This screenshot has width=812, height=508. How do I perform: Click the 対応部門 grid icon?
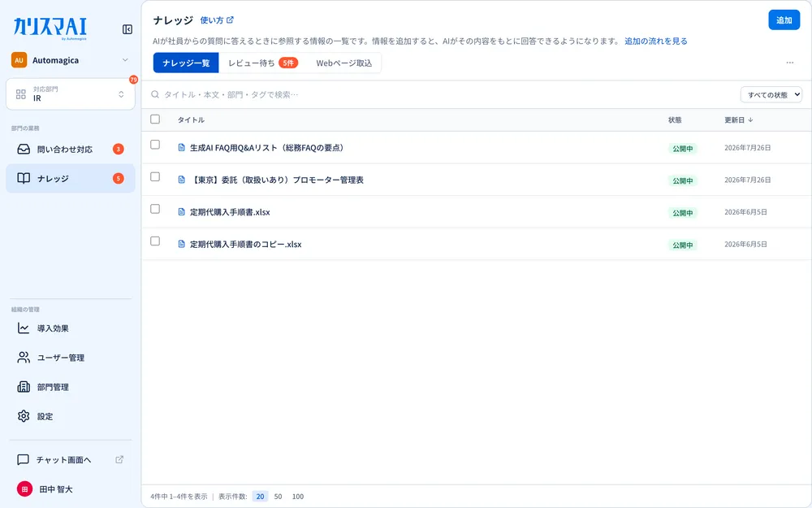pyautogui.click(x=21, y=93)
